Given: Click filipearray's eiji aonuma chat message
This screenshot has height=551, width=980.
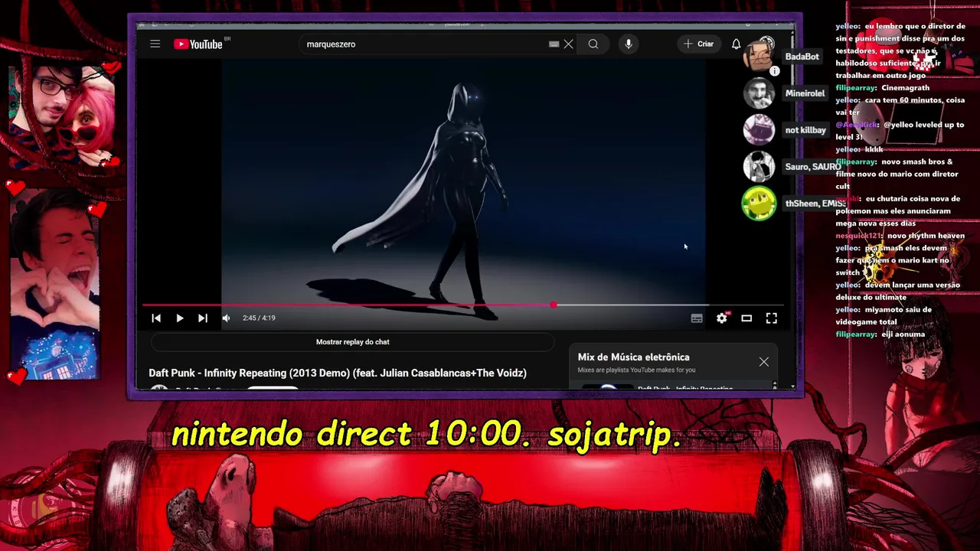Looking at the screenshot, I should [880, 334].
